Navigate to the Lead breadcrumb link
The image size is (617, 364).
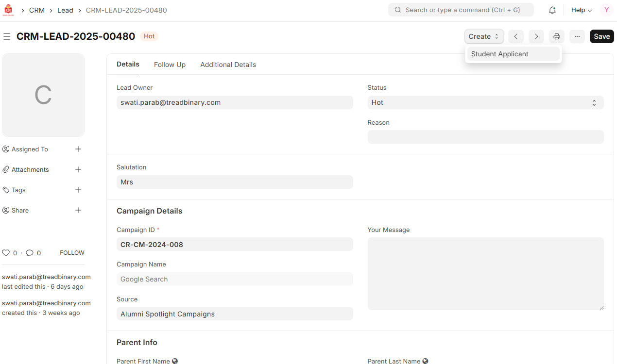click(x=65, y=10)
